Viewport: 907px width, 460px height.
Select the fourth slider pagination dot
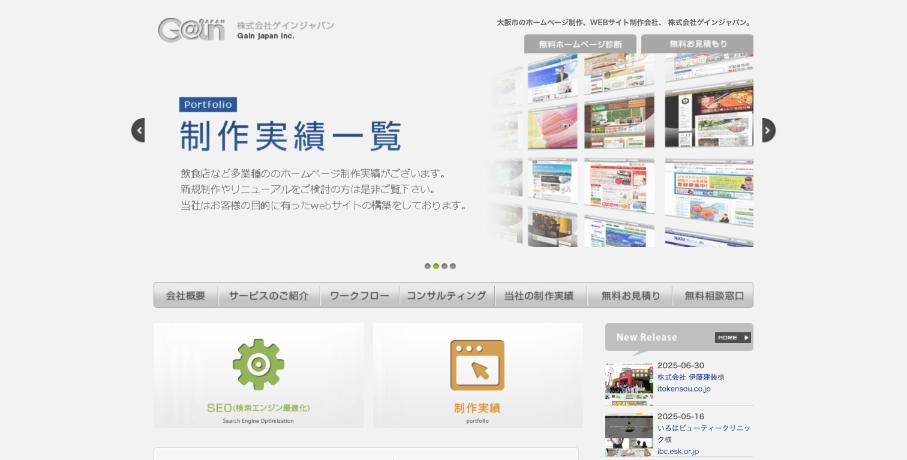[453, 266]
